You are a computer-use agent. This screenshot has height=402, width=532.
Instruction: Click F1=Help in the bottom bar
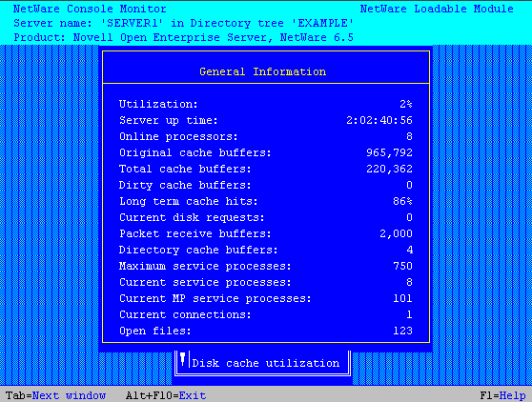502,395
